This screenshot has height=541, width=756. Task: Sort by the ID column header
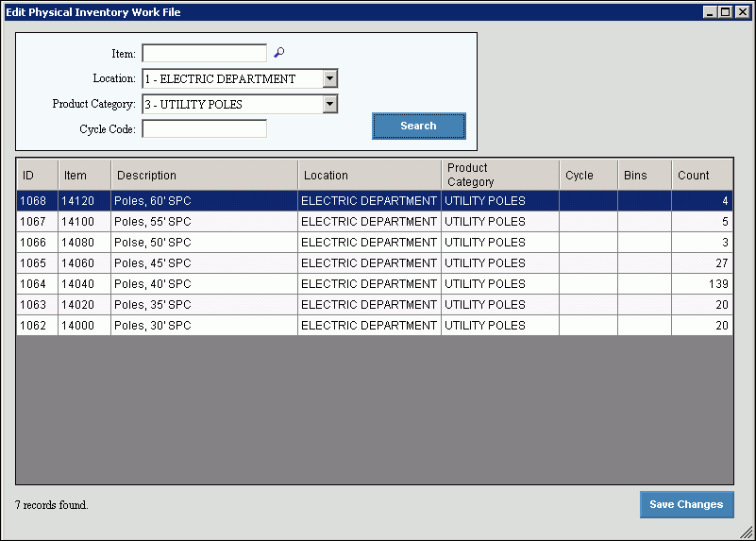click(36, 175)
